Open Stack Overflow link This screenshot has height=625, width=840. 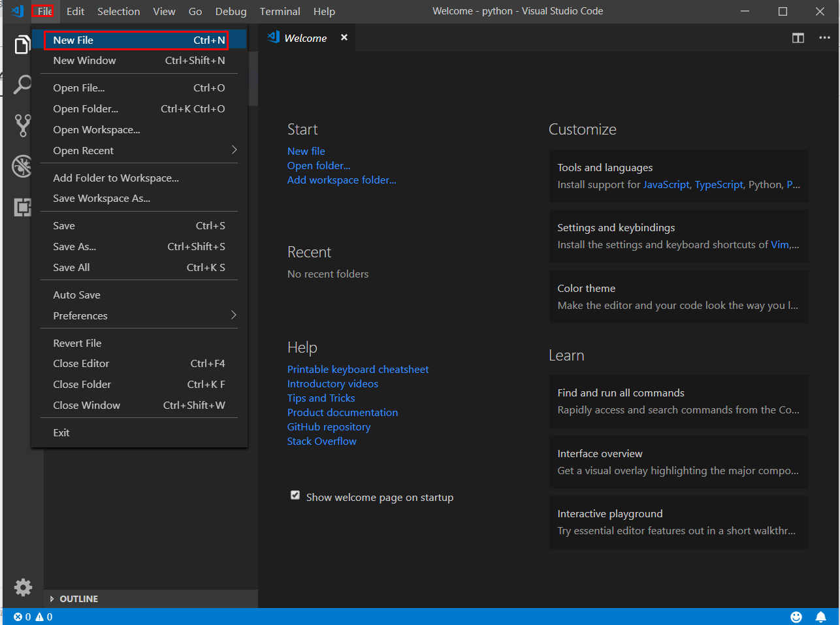point(321,441)
